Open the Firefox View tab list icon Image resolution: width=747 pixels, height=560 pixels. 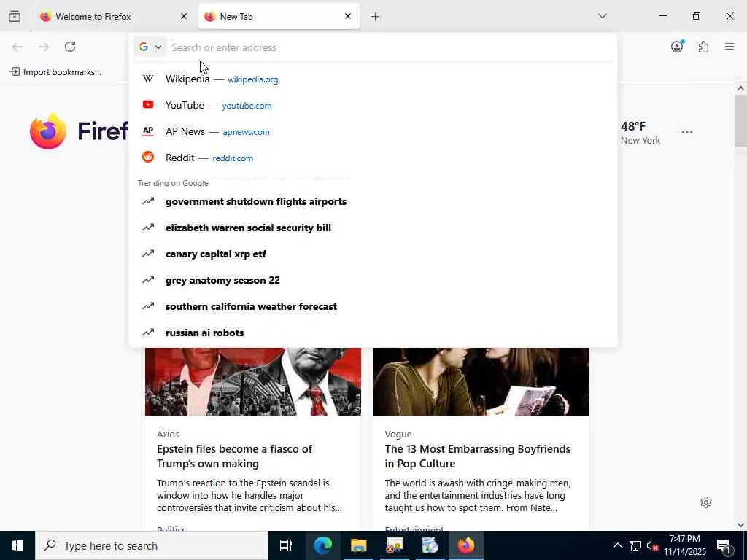tap(15, 16)
